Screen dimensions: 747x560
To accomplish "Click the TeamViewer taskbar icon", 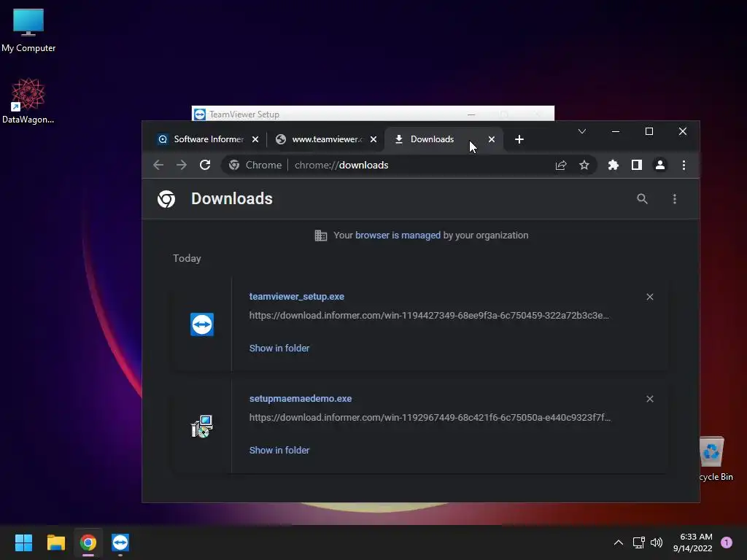I will [120, 542].
